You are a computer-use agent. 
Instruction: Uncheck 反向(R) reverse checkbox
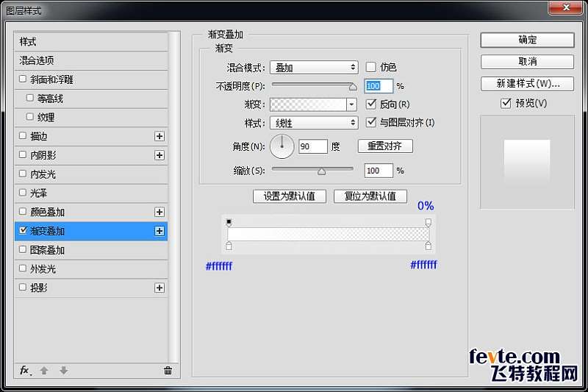tap(371, 104)
